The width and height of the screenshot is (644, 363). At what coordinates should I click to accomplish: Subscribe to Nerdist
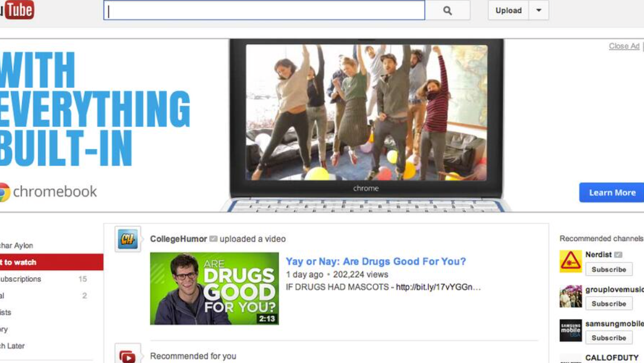click(x=609, y=269)
